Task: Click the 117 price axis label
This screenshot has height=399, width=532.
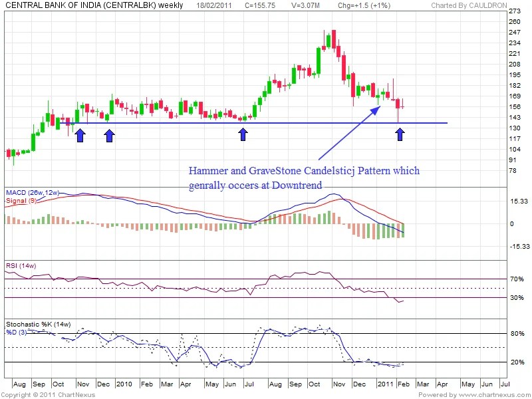Action: 515,139
